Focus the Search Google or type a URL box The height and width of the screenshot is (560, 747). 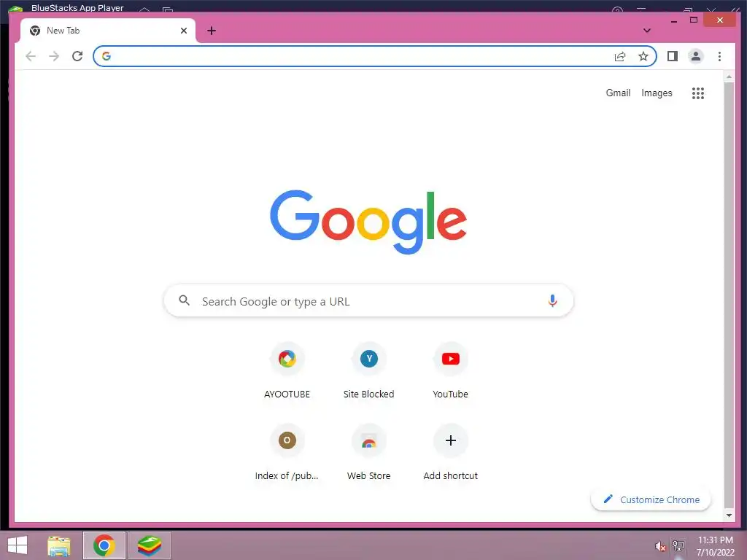(368, 301)
